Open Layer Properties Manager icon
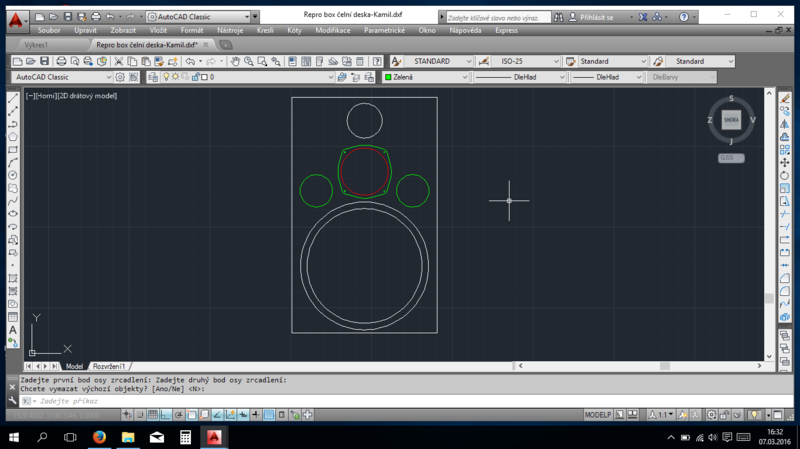The width and height of the screenshot is (800, 449). [x=153, y=77]
